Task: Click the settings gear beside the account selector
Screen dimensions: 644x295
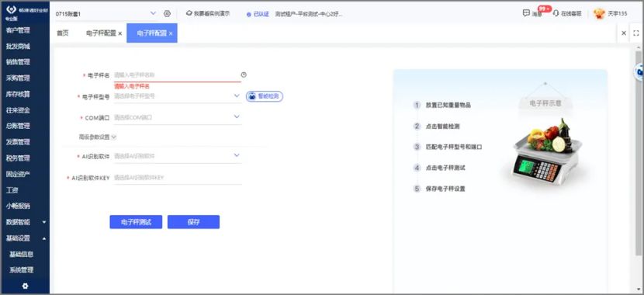Action: (x=167, y=13)
